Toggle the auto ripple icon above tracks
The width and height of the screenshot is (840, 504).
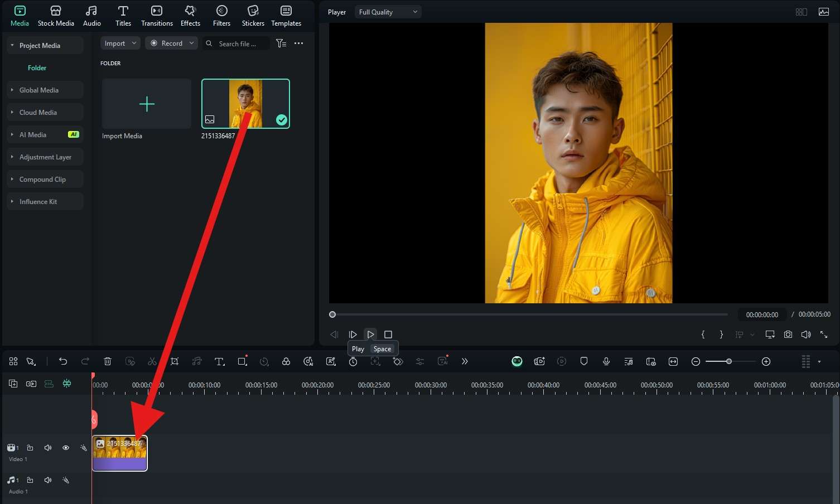click(x=49, y=384)
